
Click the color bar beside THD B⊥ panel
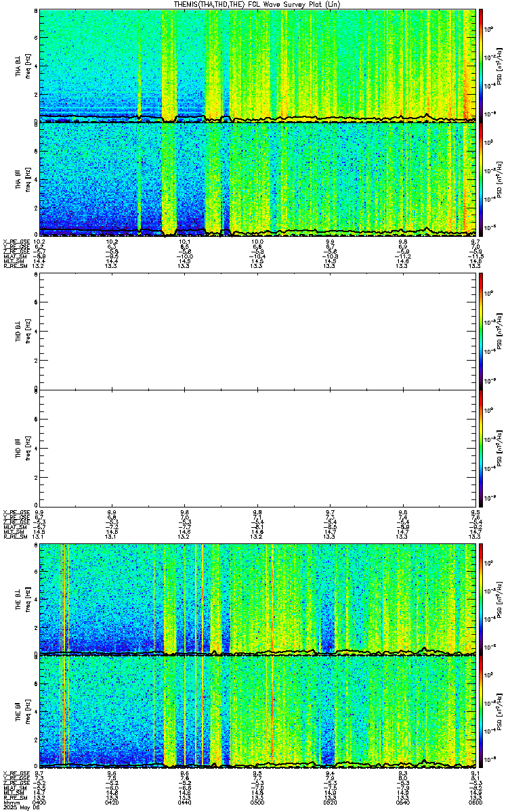point(481,331)
